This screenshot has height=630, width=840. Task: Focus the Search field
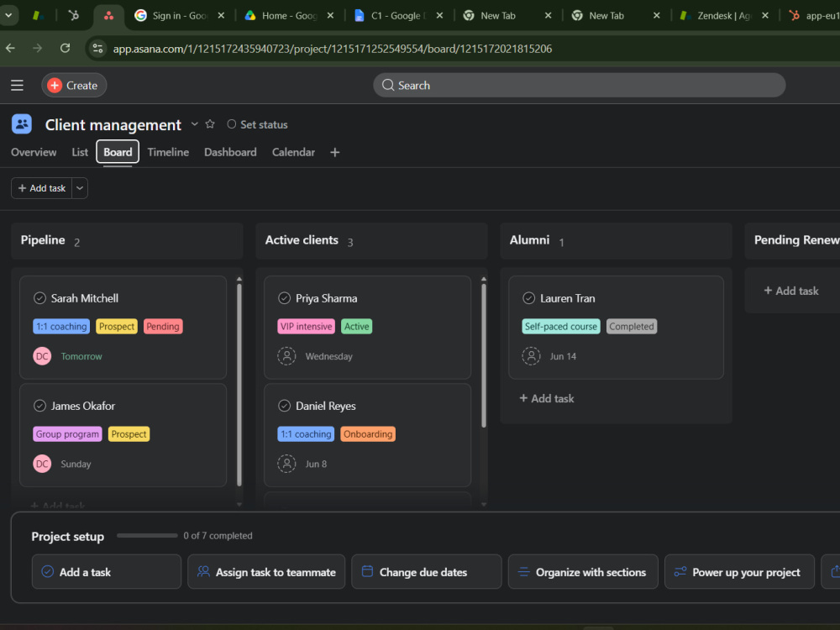click(579, 85)
